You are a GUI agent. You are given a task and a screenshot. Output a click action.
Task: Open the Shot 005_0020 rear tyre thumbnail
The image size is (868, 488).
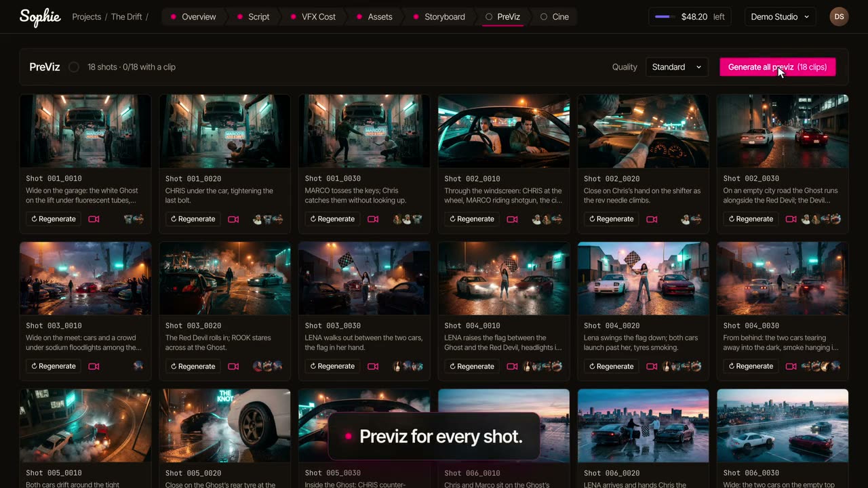225,425
